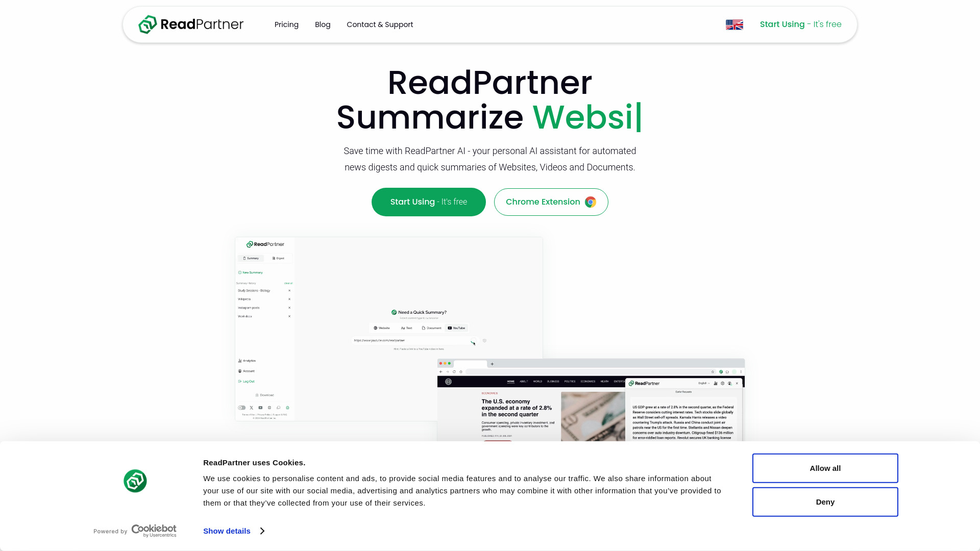Click the New Summary plus icon in sidebar
The image size is (980, 551).
(x=240, y=272)
